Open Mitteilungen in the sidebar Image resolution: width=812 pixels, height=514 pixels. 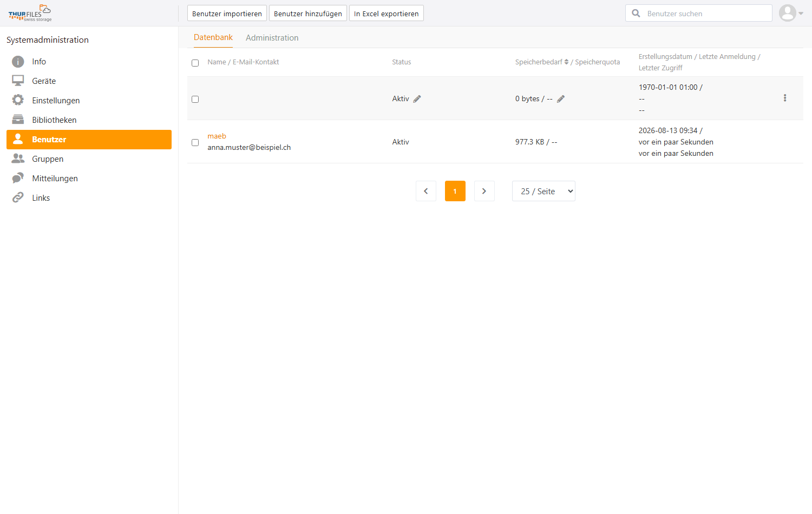point(89,179)
